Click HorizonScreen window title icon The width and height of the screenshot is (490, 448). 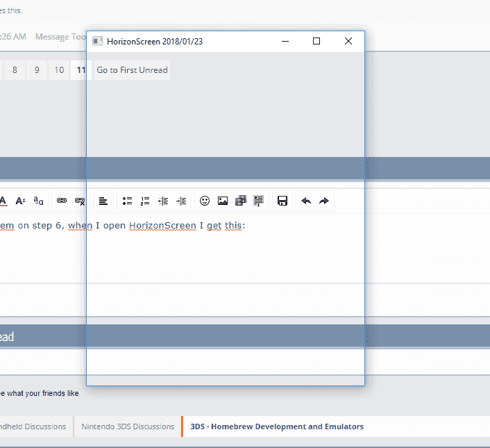pyautogui.click(x=97, y=41)
